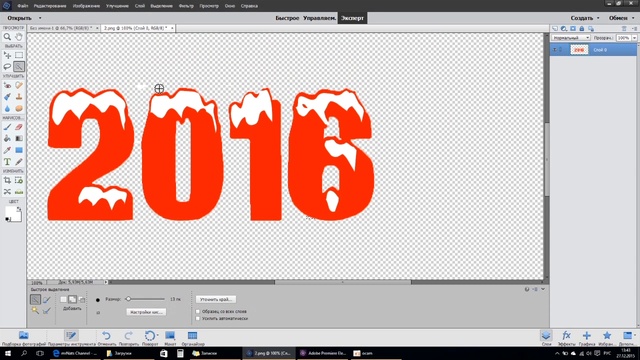
Task: Switch to Управляем. guided mode
Action: click(x=320, y=18)
